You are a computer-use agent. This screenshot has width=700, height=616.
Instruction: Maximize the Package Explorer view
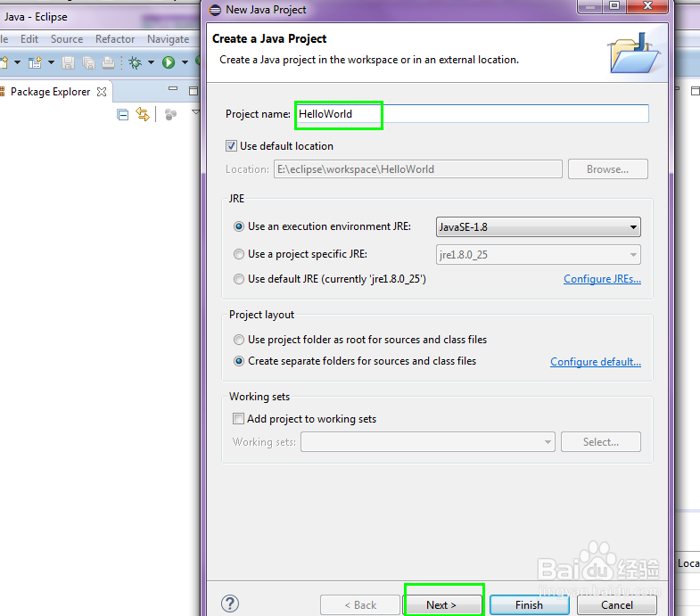pos(194,91)
